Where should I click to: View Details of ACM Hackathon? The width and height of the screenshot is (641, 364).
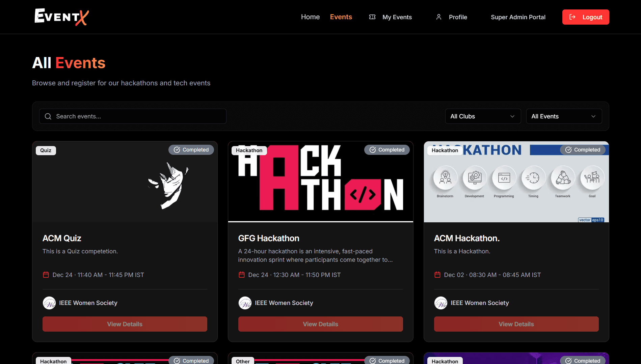click(x=516, y=324)
